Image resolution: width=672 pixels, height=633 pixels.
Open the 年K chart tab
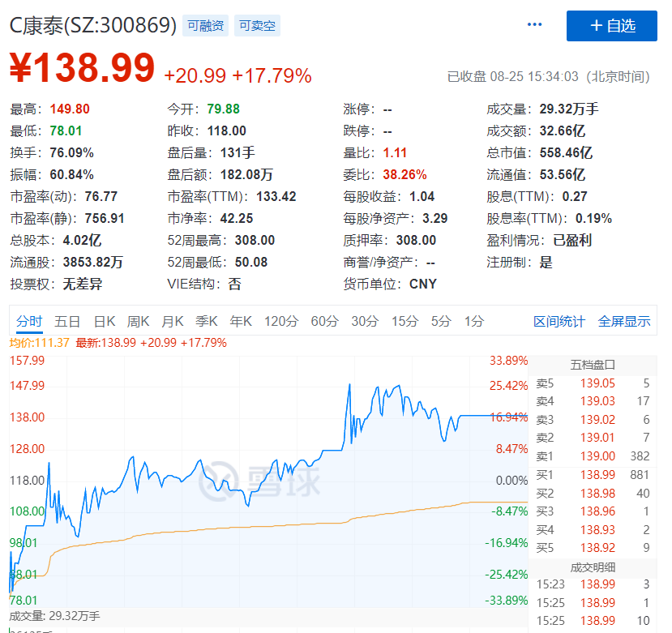click(241, 321)
